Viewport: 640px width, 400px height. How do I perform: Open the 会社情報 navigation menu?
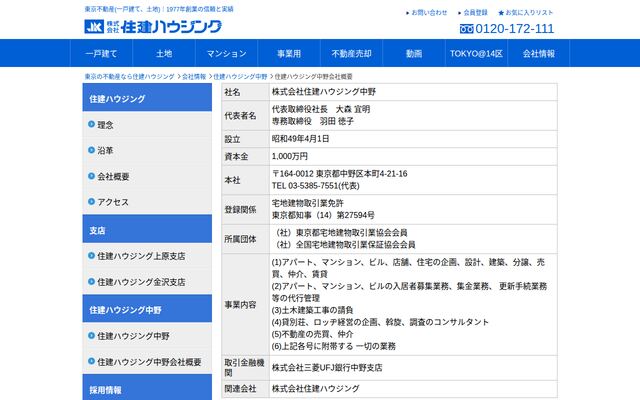point(538,53)
